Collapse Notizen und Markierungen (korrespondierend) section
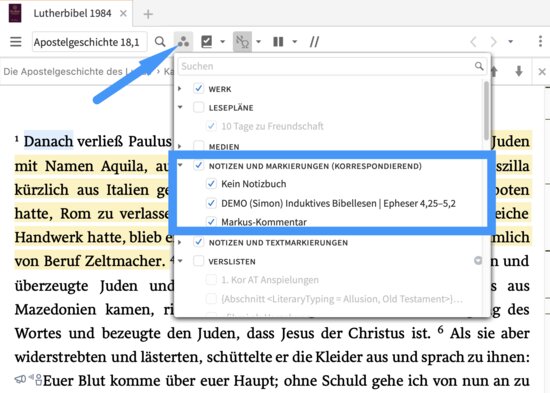 [180, 165]
